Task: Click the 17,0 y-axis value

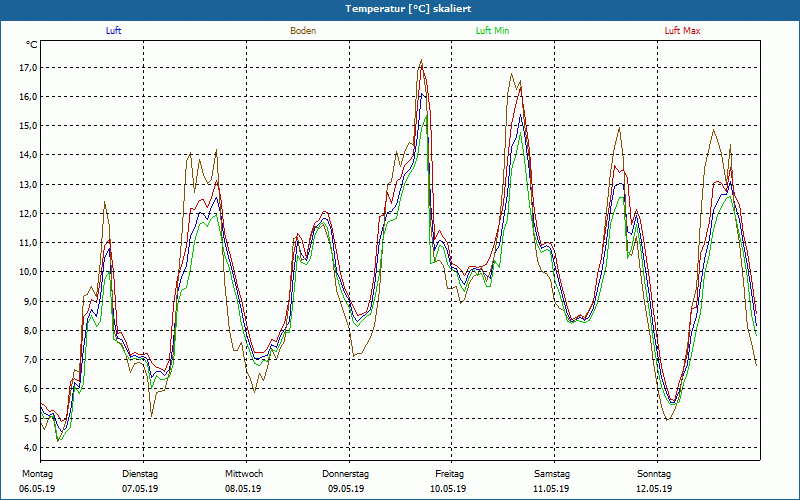Action: [x=28, y=68]
